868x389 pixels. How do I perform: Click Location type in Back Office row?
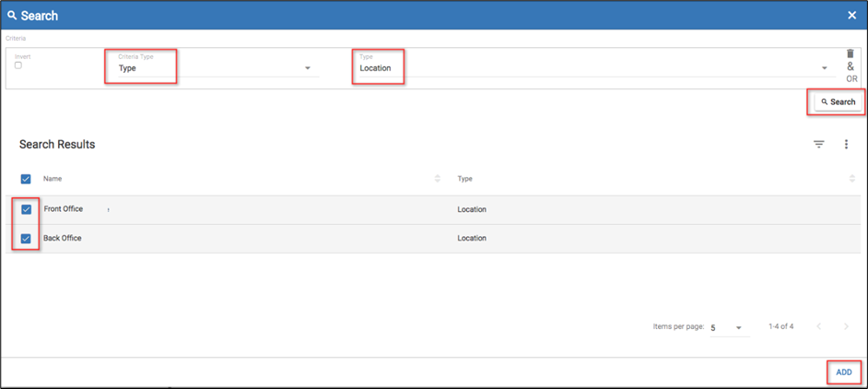(x=472, y=238)
